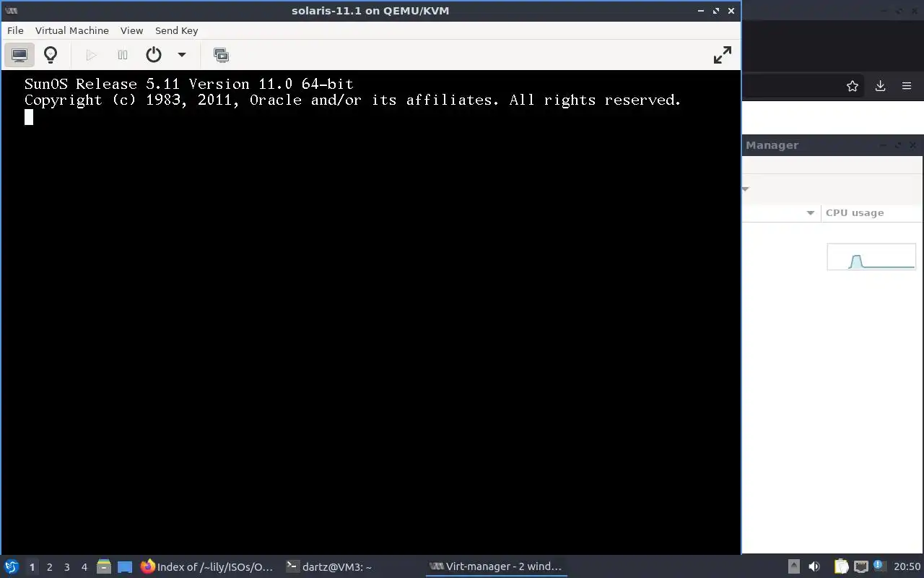Minimize the solaris-11.1 window
Screen dimensions: 924x578
pyautogui.click(x=701, y=11)
